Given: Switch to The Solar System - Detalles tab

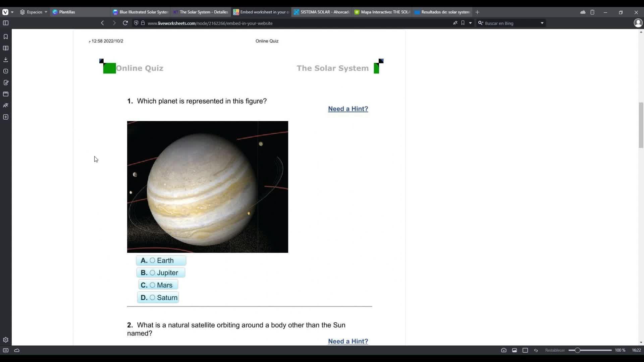Looking at the screenshot, I should click(x=201, y=12).
